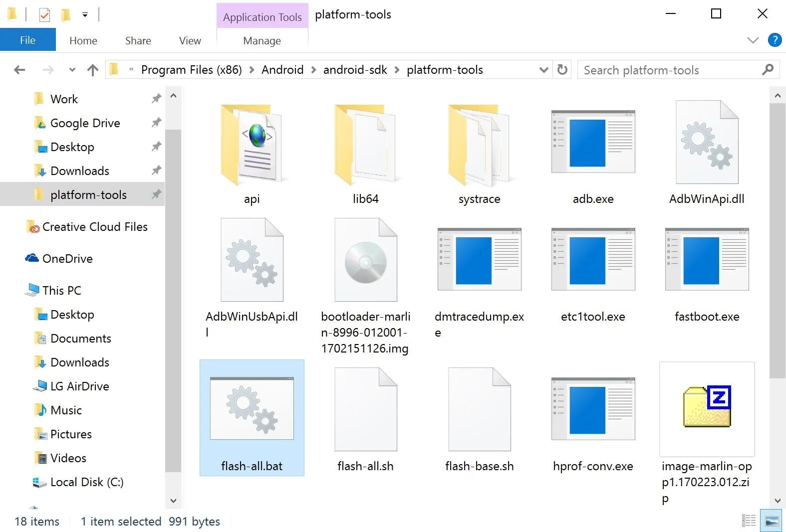The image size is (786, 532).
Task: Open the Manage ribbon tab
Action: pyautogui.click(x=262, y=40)
